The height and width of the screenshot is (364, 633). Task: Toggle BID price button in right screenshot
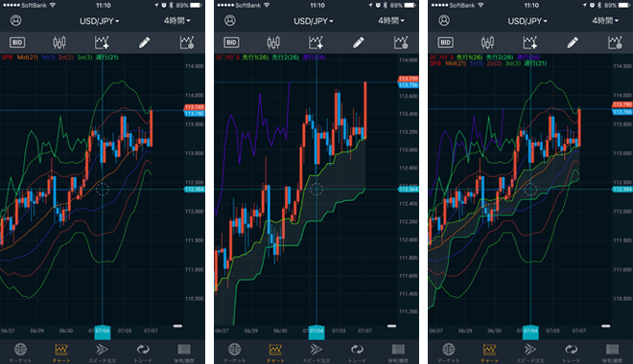445,43
